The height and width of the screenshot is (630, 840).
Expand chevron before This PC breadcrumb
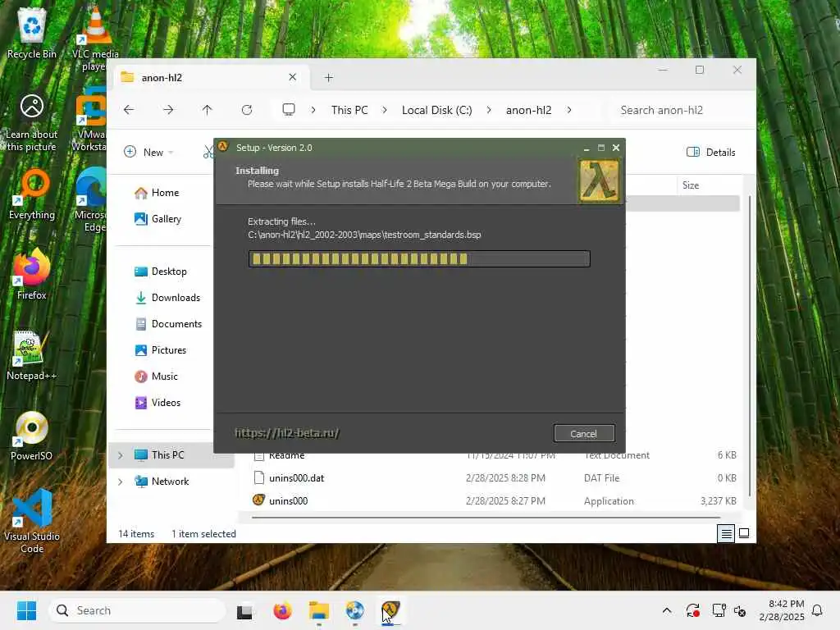coord(313,110)
